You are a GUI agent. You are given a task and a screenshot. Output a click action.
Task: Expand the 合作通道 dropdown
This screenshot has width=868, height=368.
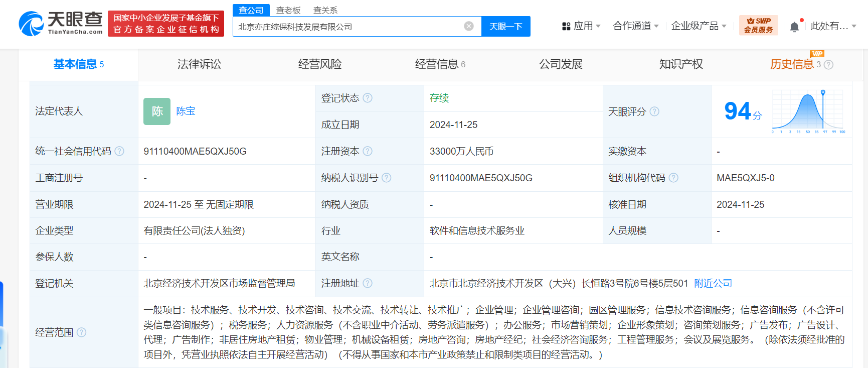coord(635,26)
